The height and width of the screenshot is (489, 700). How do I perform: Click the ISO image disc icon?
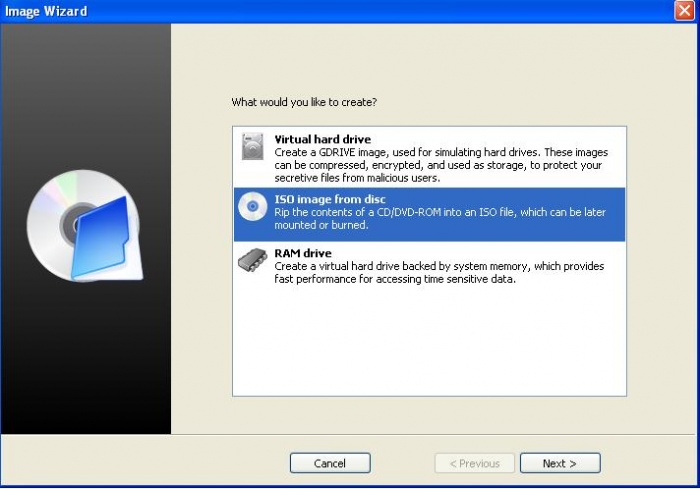(x=253, y=206)
